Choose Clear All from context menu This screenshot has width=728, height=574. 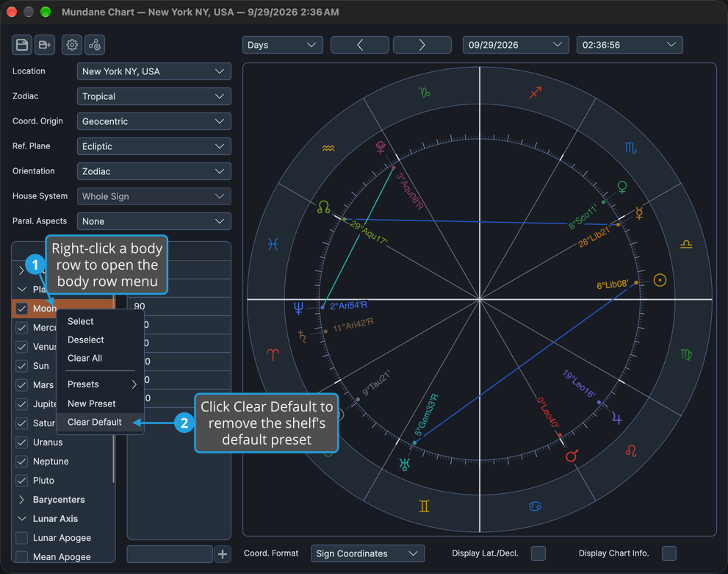(101, 359)
